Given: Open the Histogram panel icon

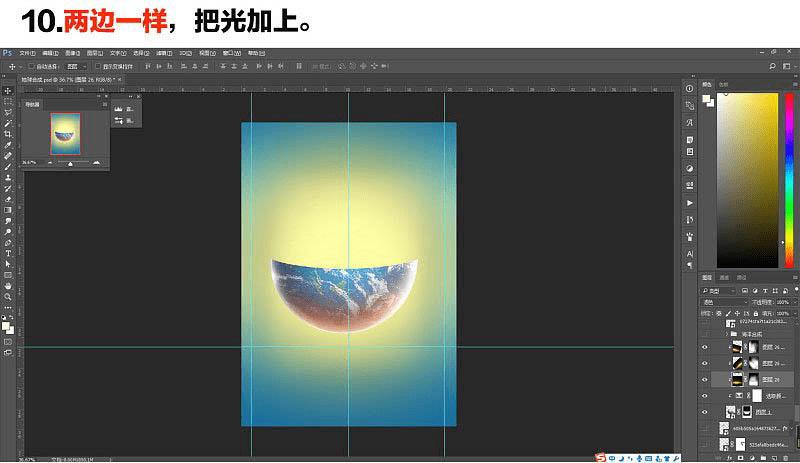Looking at the screenshot, I should 118,109.
